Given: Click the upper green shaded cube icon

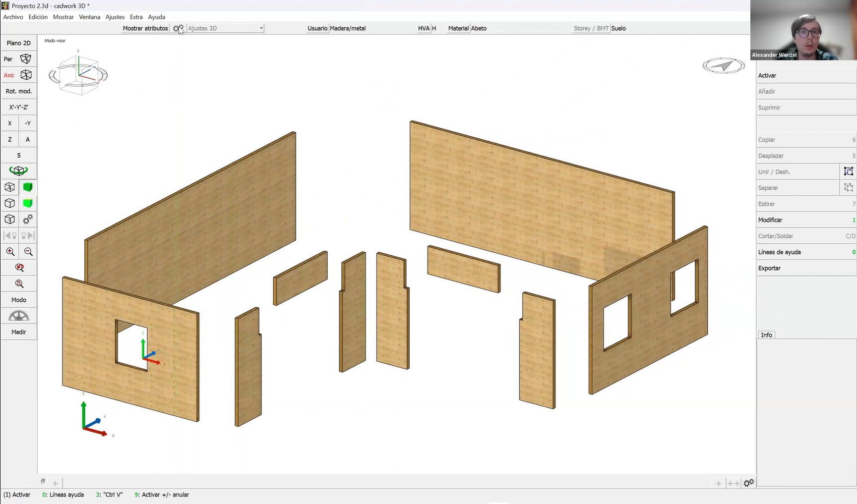Looking at the screenshot, I should (28, 187).
